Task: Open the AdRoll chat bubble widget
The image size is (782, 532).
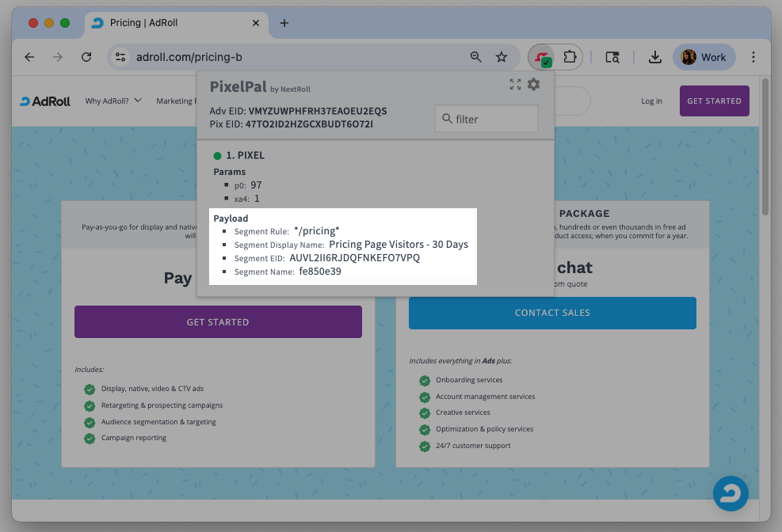Action: [x=730, y=493]
